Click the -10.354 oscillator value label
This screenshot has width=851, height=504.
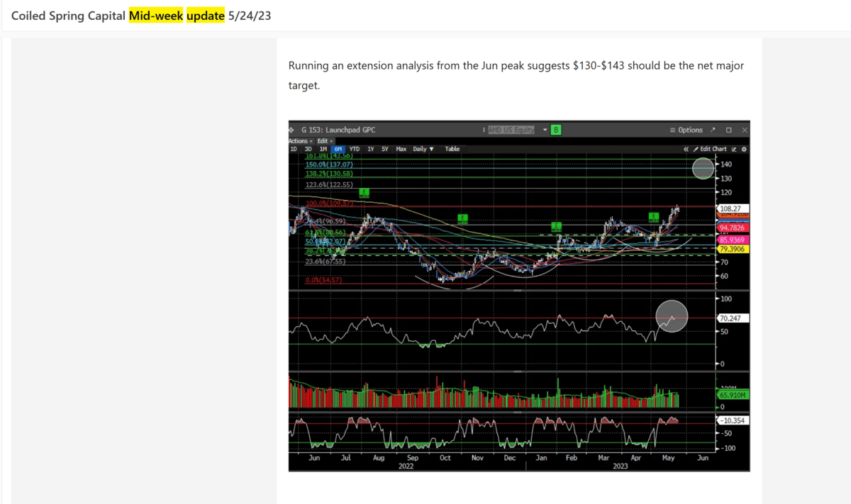(x=733, y=420)
